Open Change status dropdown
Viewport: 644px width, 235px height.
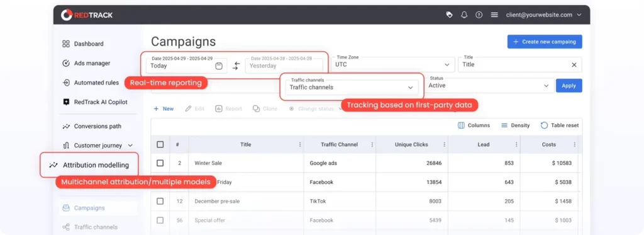(316, 108)
